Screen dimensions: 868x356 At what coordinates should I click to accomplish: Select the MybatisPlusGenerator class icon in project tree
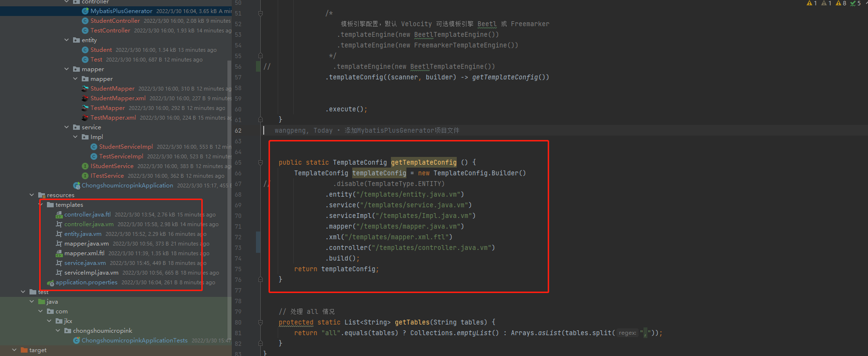tap(85, 11)
